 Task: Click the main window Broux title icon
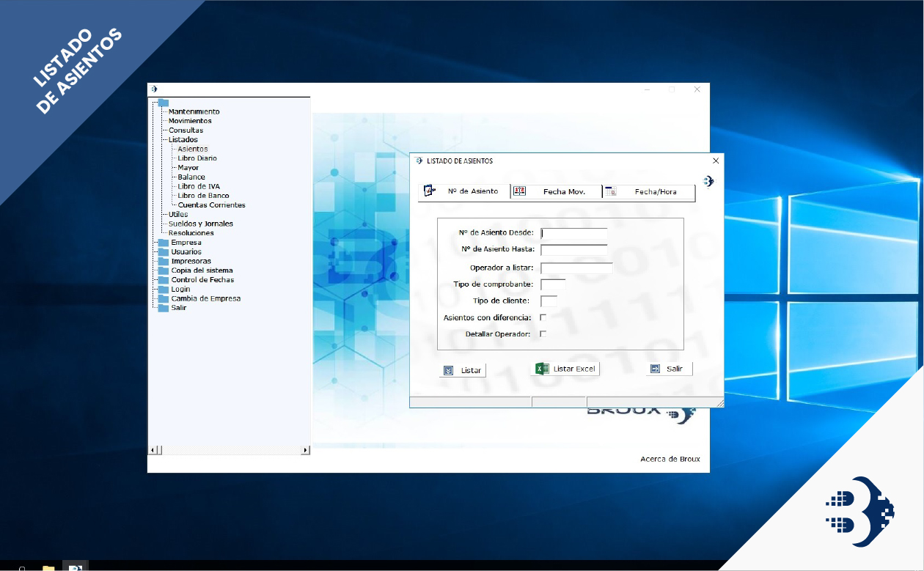[x=154, y=89]
